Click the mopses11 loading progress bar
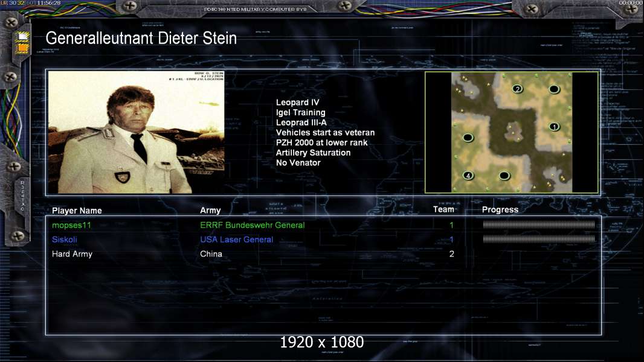 click(539, 224)
